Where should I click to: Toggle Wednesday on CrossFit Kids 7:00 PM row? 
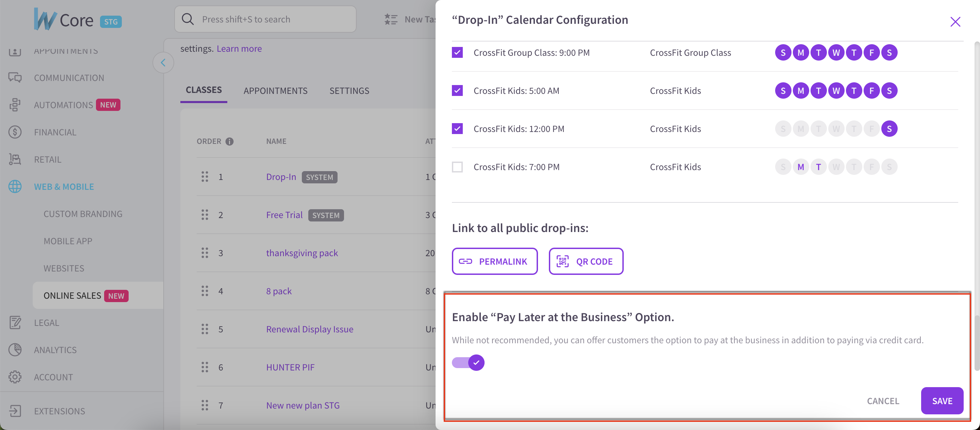(x=836, y=167)
